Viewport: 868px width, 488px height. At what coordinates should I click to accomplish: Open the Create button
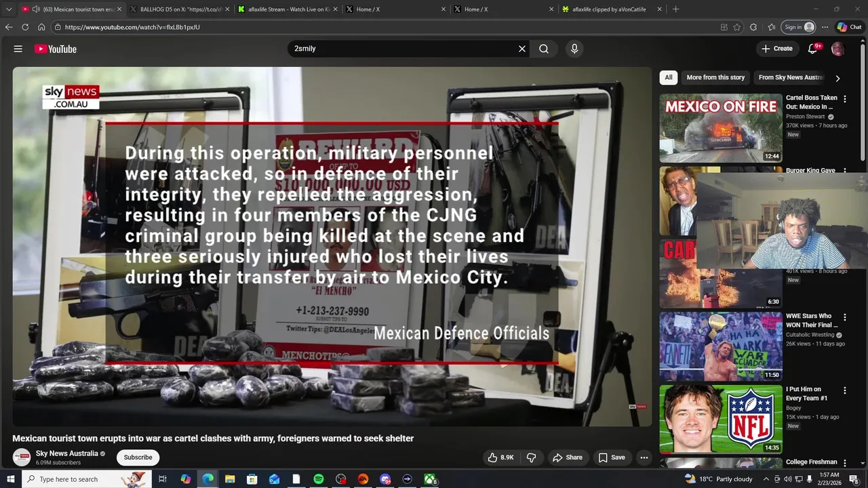click(x=776, y=49)
